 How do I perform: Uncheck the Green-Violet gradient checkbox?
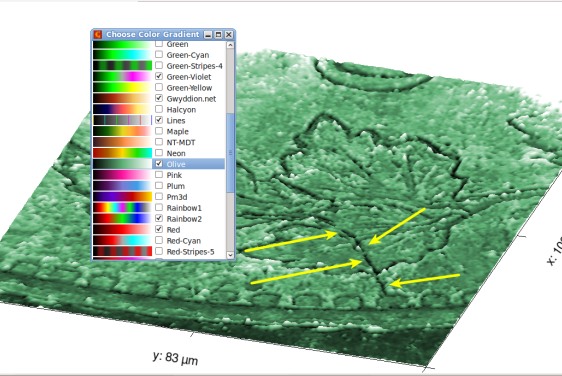(x=159, y=76)
